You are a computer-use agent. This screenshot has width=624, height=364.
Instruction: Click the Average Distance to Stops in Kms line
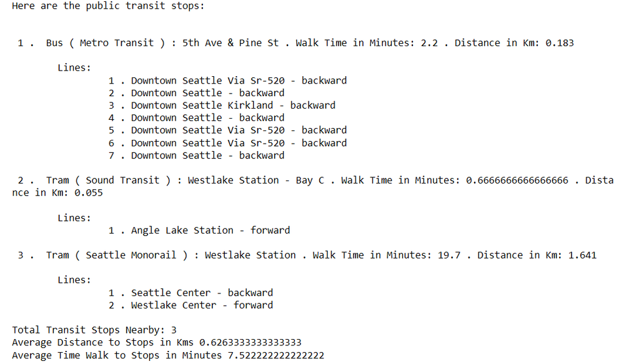point(157,343)
